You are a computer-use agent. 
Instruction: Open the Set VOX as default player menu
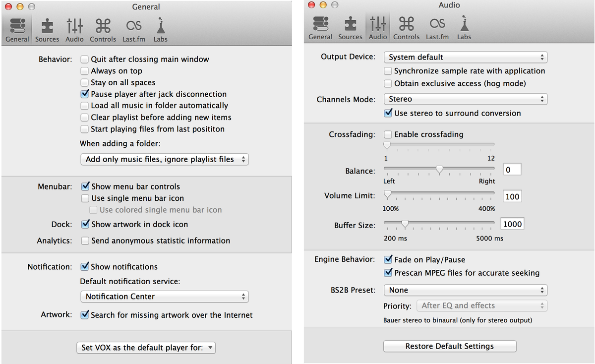pos(146,348)
